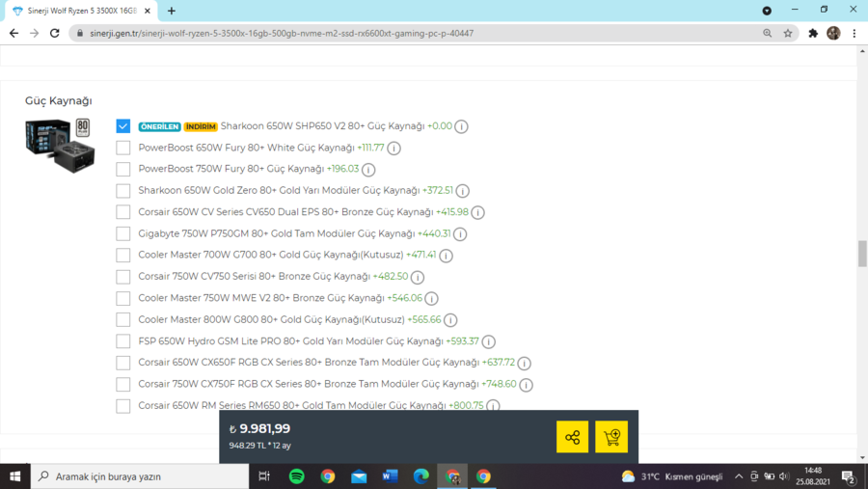This screenshot has width=868, height=489.
Task: Open weather widget showing 31°C
Action: pos(671,476)
